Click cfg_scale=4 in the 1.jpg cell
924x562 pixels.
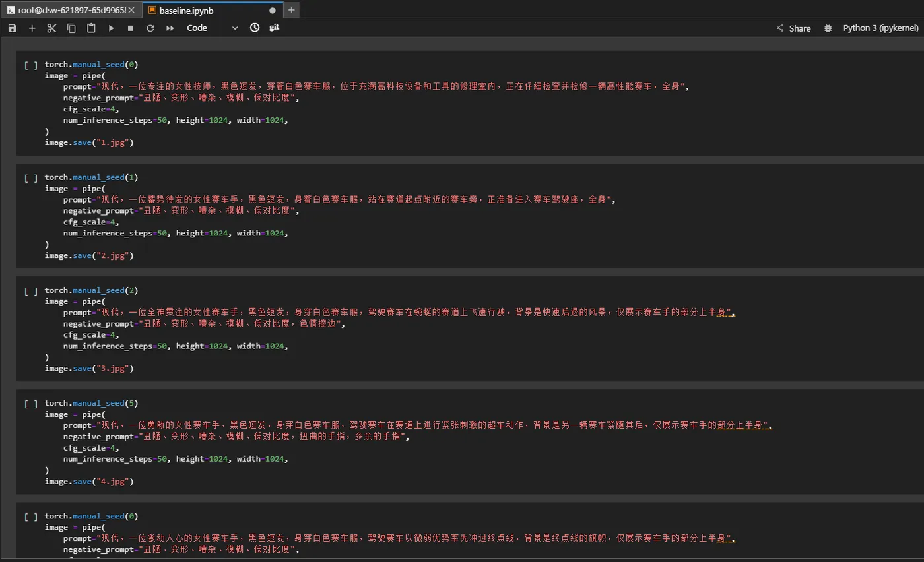(91, 109)
